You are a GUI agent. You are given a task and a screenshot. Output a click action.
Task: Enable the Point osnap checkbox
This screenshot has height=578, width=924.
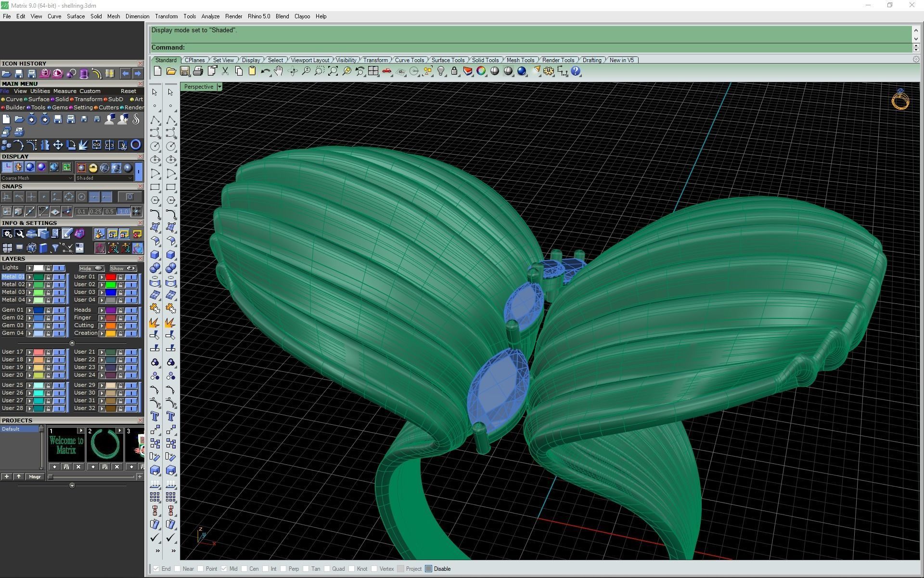click(201, 569)
